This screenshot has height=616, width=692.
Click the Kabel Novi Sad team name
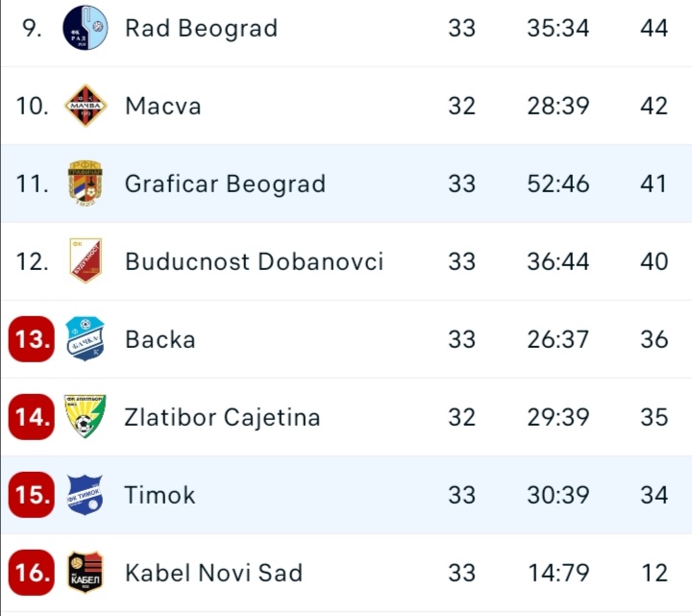point(213,573)
